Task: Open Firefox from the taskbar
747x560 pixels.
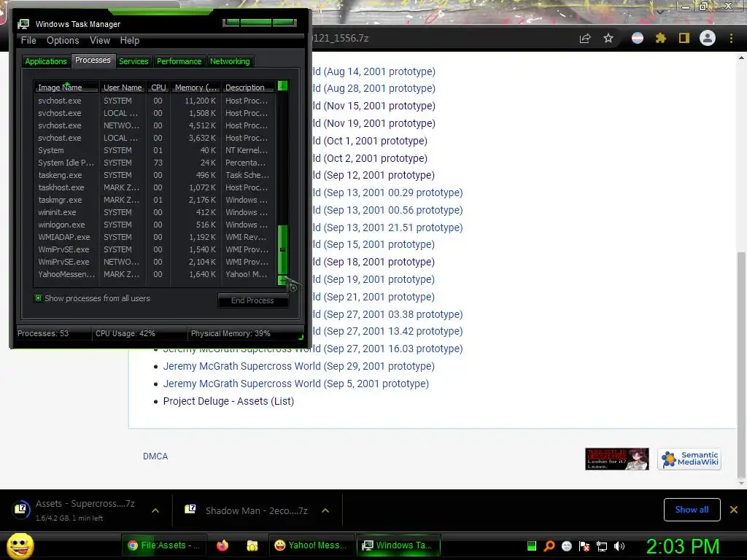Action: pos(222,545)
